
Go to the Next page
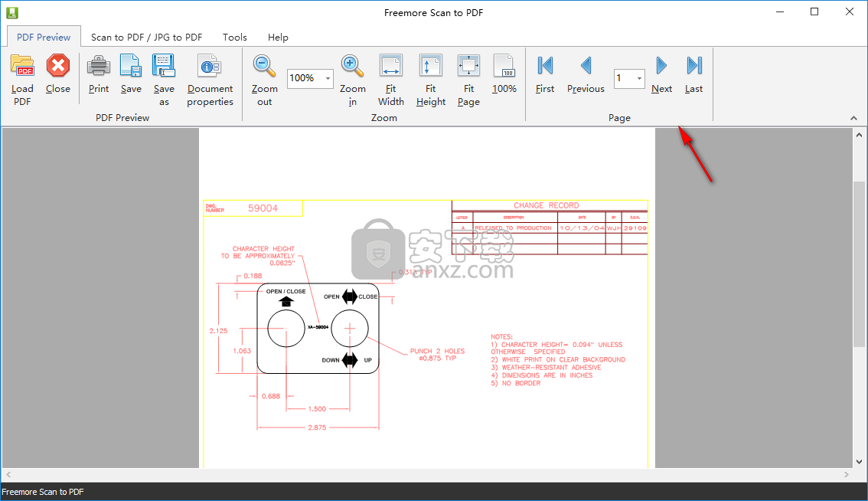point(661,74)
